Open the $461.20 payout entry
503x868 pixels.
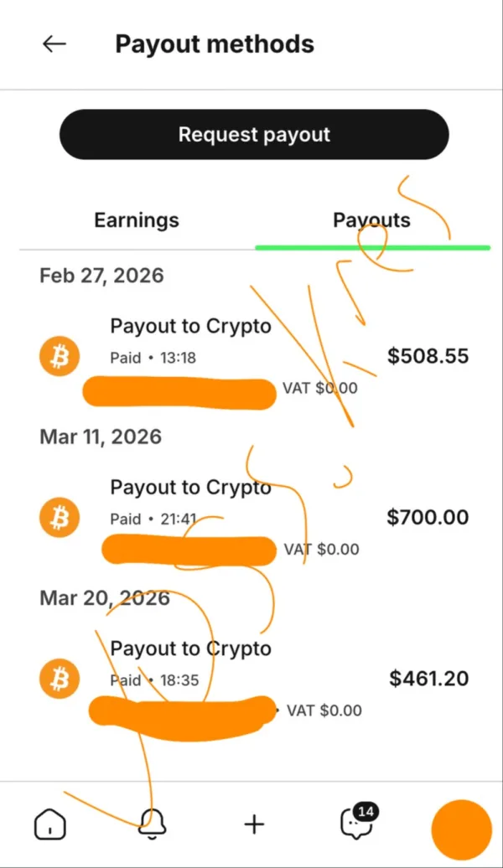tap(428, 679)
